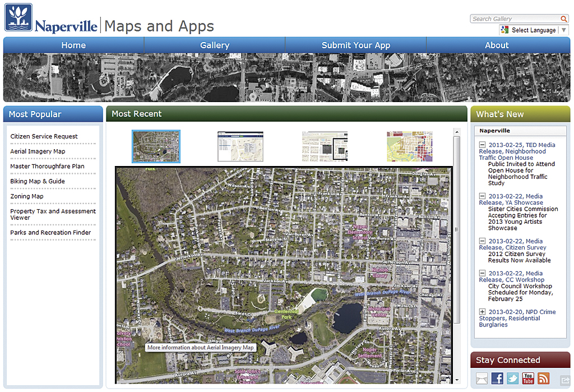Open Property Tax and Assessment Viewer
The height and width of the screenshot is (392, 574).
(53, 214)
